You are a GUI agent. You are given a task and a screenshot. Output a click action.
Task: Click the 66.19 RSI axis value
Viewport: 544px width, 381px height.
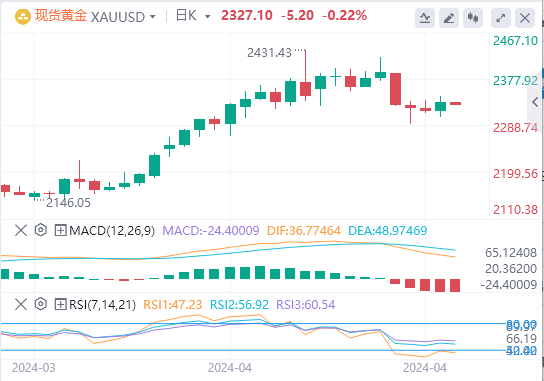tap(521, 339)
